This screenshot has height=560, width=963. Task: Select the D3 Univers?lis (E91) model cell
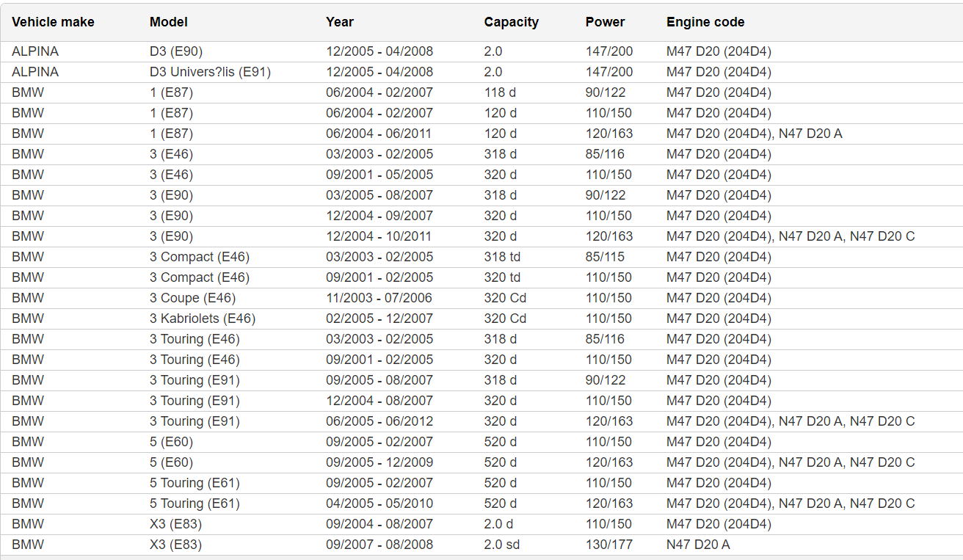[x=210, y=72]
